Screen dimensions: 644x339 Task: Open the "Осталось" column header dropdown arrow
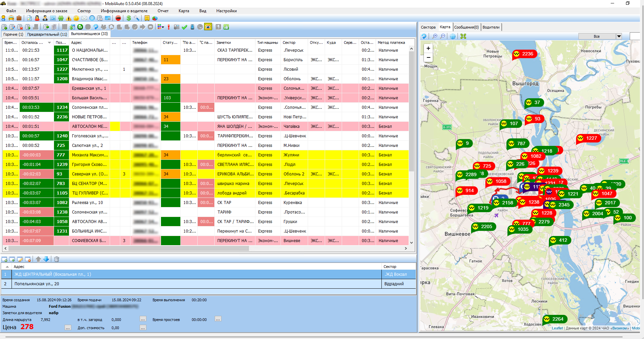coord(50,43)
